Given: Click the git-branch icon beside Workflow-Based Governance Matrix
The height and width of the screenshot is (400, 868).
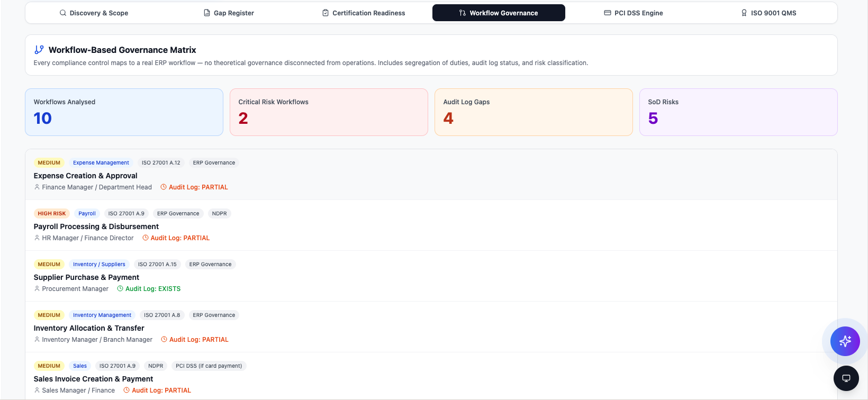Looking at the screenshot, I should (x=39, y=50).
